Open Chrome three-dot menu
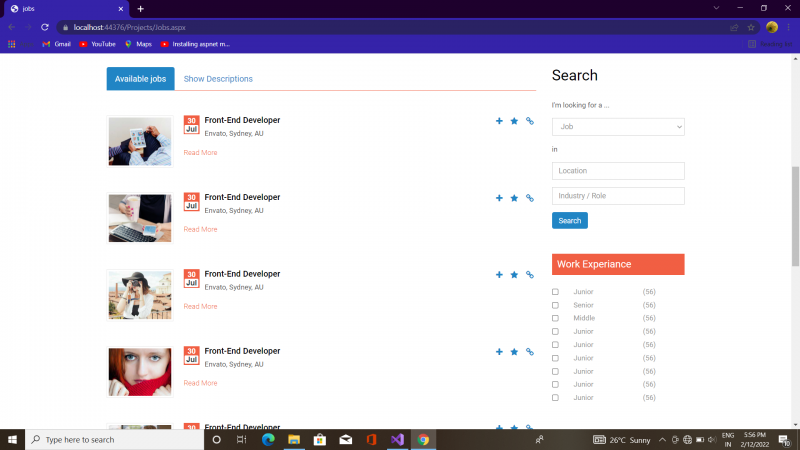 pyautogui.click(x=788, y=27)
